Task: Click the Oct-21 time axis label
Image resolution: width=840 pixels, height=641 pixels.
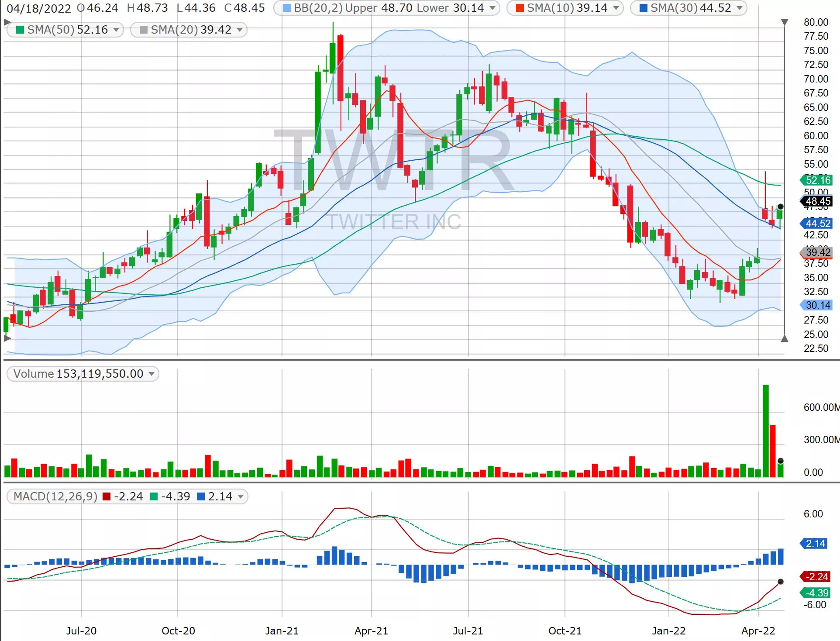Action: tap(565, 631)
